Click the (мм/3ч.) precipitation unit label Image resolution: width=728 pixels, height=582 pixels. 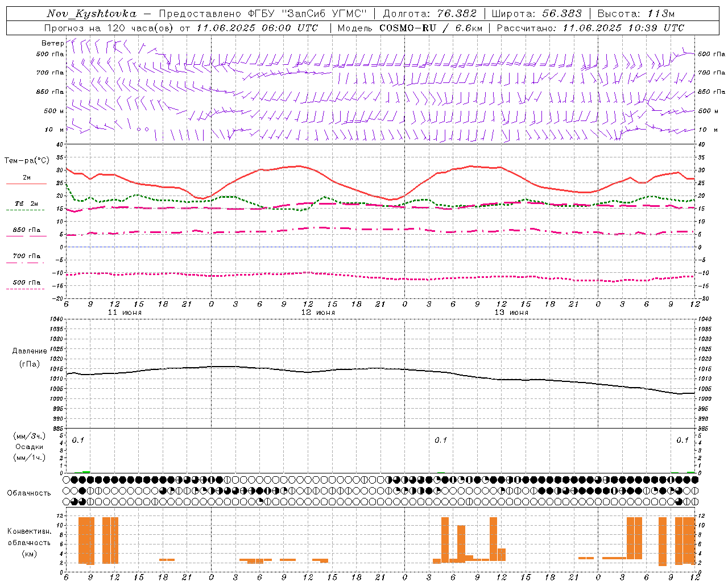coord(30,436)
